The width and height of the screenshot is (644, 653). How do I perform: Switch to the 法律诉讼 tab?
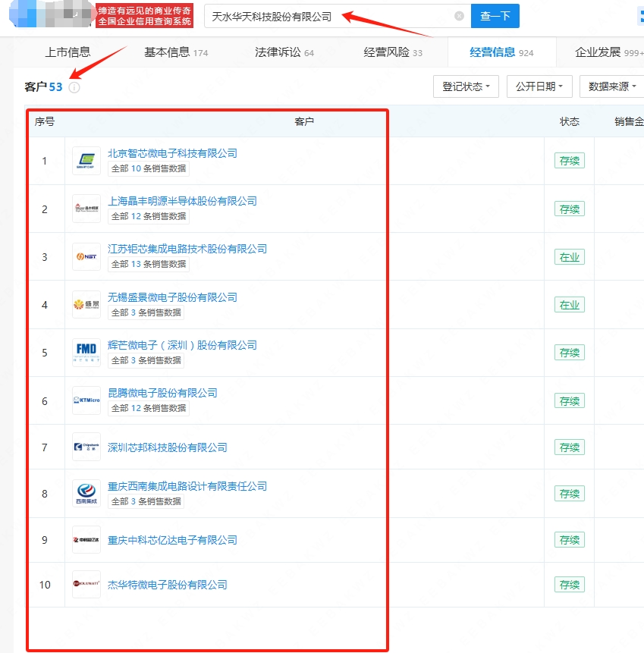click(284, 52)
